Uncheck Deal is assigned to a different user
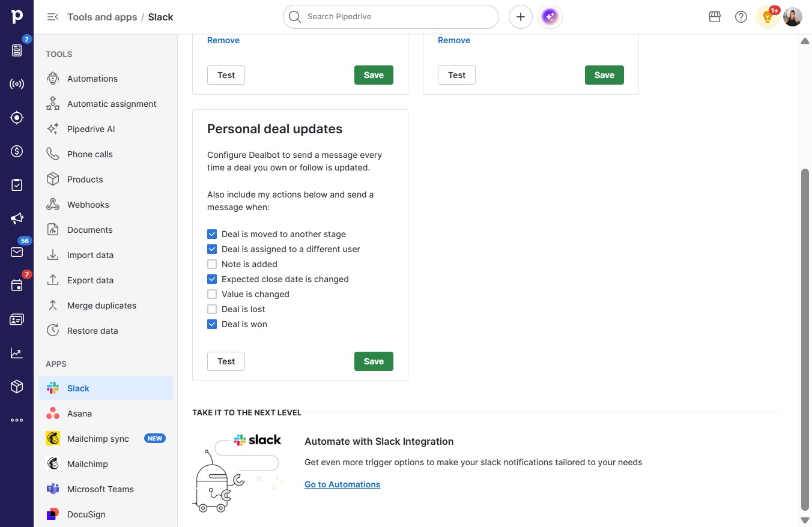The width and height of the screenshot is (812, 527). 212,249
